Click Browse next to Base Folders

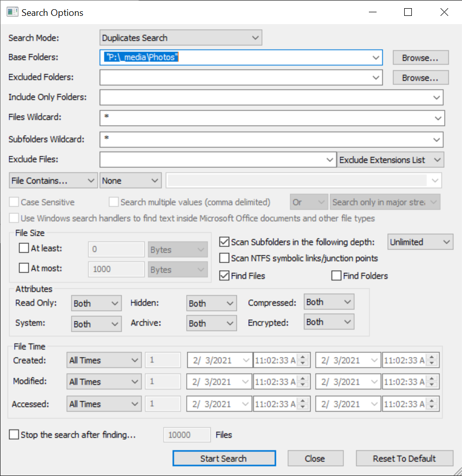(x=420, y=58)
